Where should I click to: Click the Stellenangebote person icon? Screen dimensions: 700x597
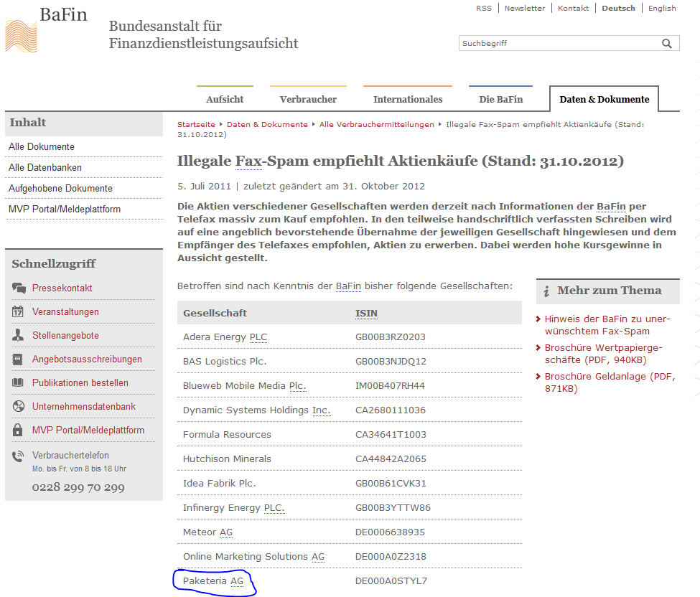coord(17,336)
